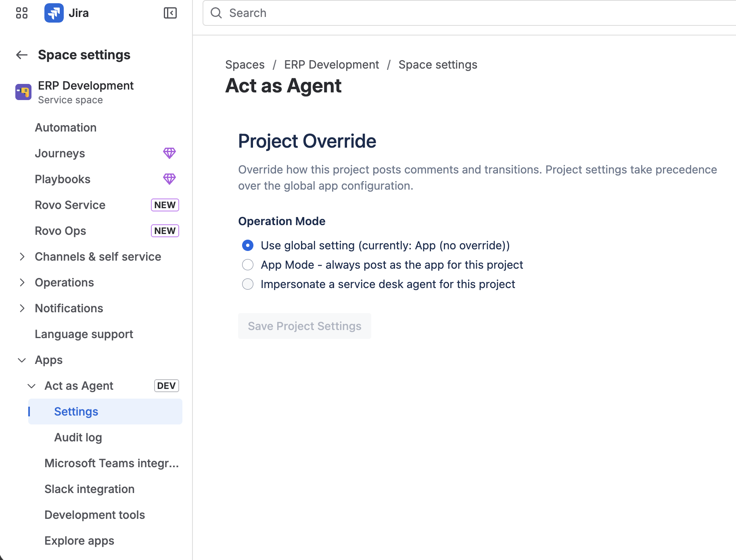Click the premium diamond icon next to Journeys
This screenshot has width=736, height=560.
(x=169, y=153)
